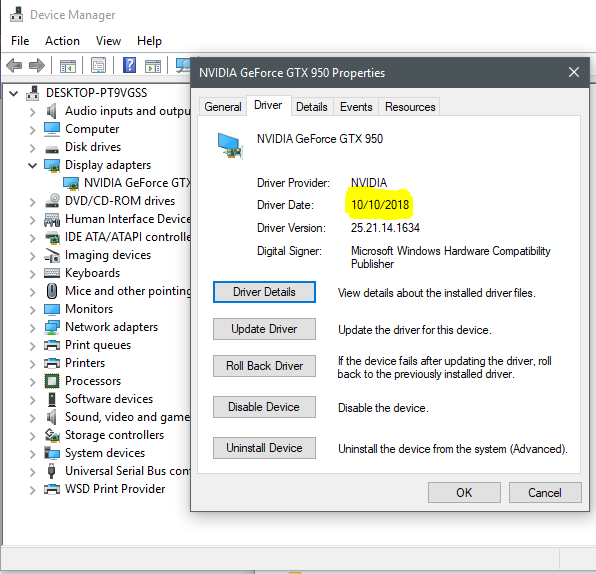The image size is (596, 574).
Task: Click the IDE ATA/ATAPI controllers icon
Action: click(52, 237)
